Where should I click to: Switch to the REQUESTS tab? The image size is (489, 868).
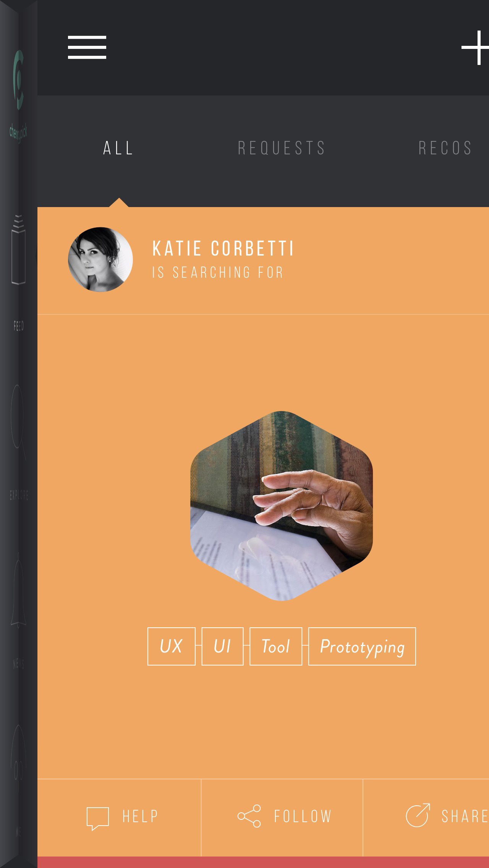click(x=282, y=148)
